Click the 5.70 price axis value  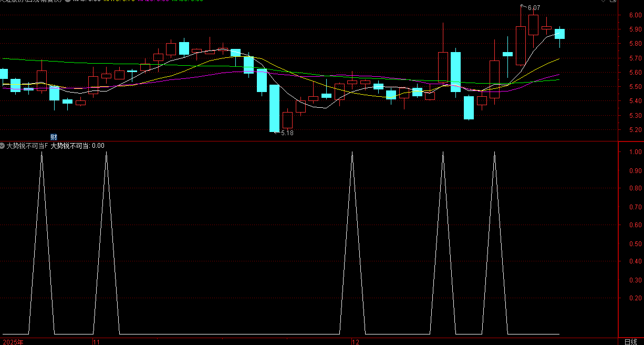pos(636,58)
